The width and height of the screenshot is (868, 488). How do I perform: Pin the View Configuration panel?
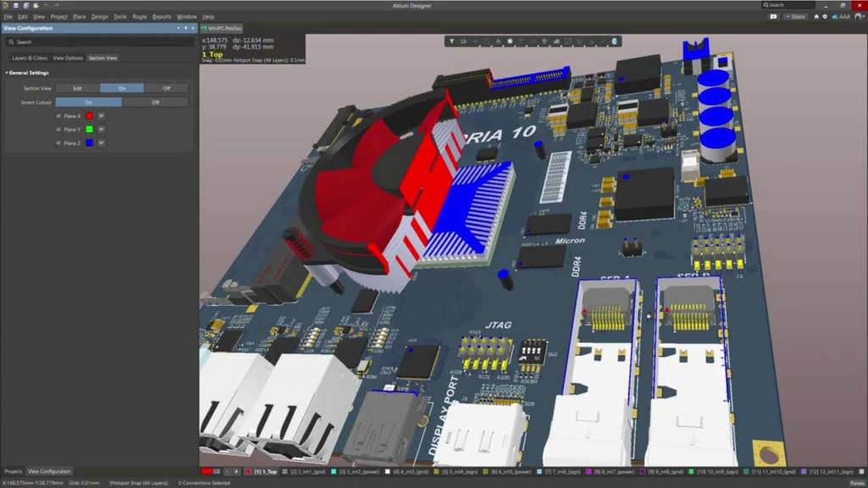[x=186, y=28]
